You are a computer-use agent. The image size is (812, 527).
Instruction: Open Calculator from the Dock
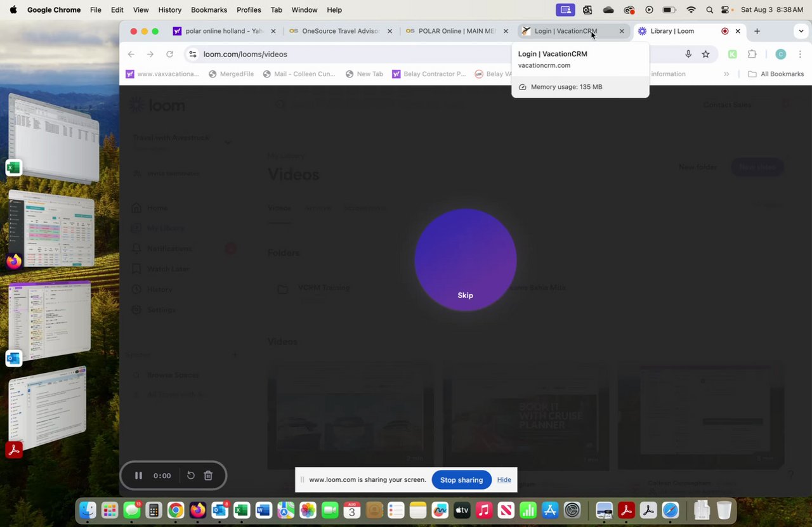coord(154,510)
